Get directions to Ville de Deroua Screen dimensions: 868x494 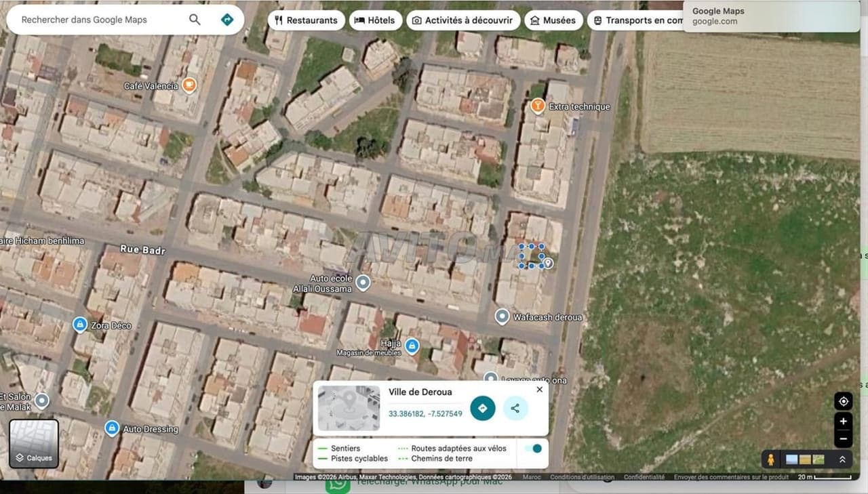tap(483, 408)
